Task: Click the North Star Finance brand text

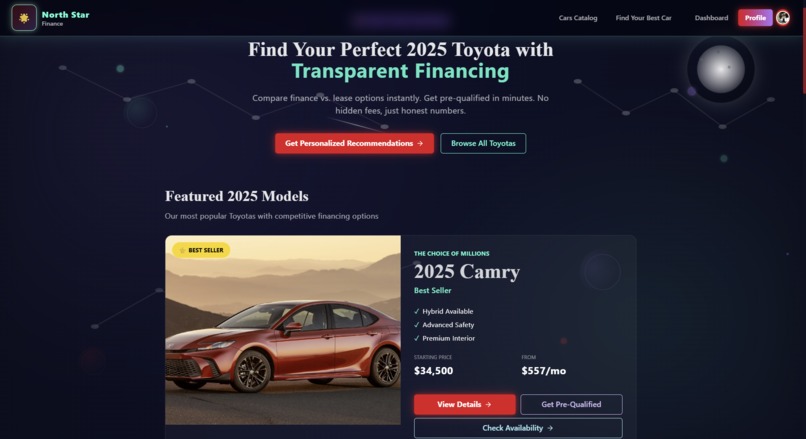Action: coord(65,18)
